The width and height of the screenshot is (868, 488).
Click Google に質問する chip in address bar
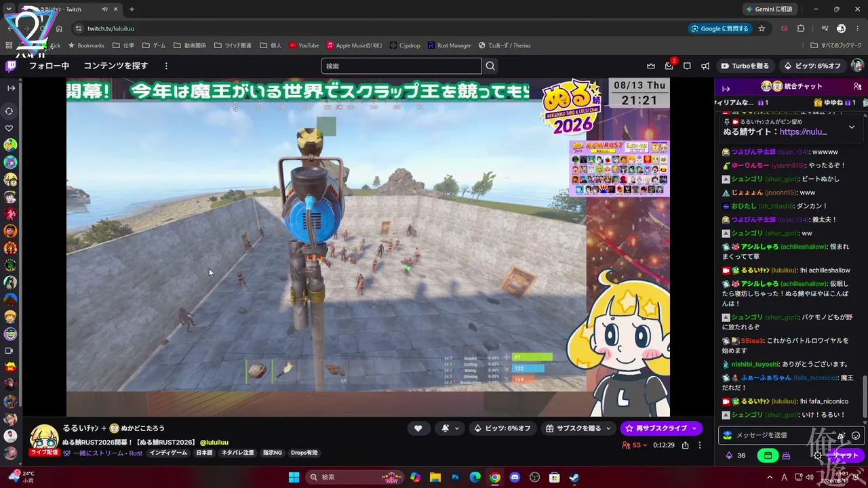pyautogui.click(x=719, y=28)
